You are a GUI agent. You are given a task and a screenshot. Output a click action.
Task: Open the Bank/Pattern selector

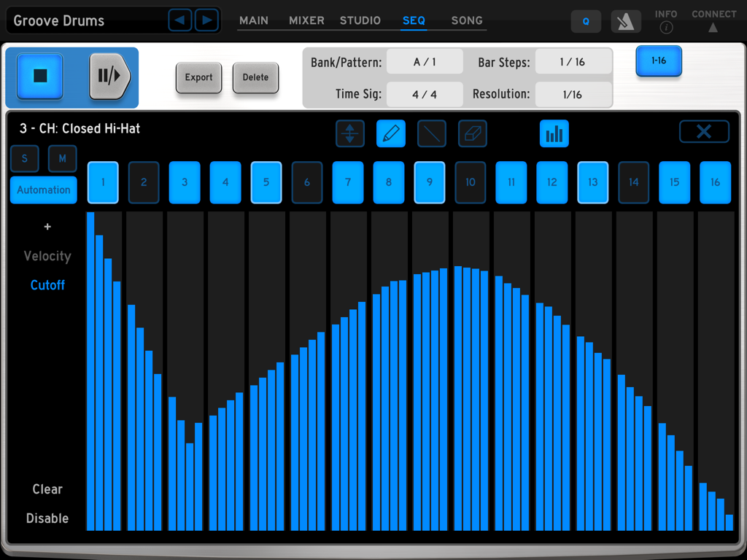(425, 62)
